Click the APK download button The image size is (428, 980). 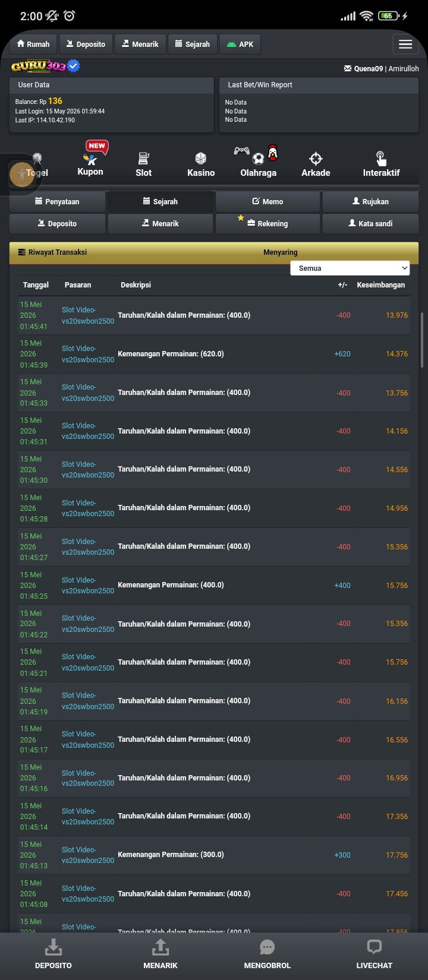[x=240, y=44]
